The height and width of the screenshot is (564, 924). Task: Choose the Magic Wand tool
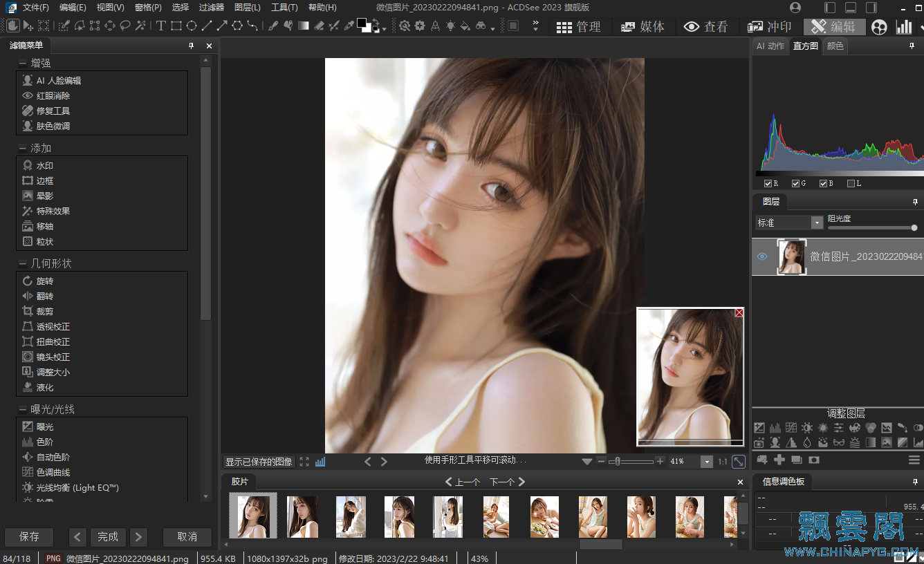coord(140,26)
